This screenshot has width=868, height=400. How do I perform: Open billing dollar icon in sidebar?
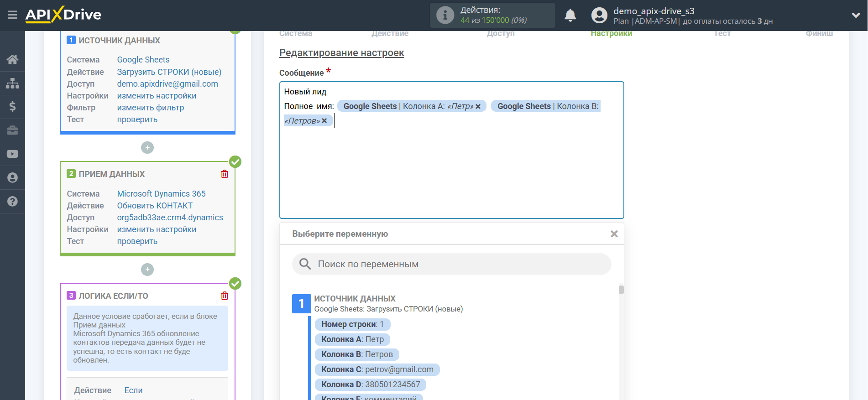pos(12,107)
